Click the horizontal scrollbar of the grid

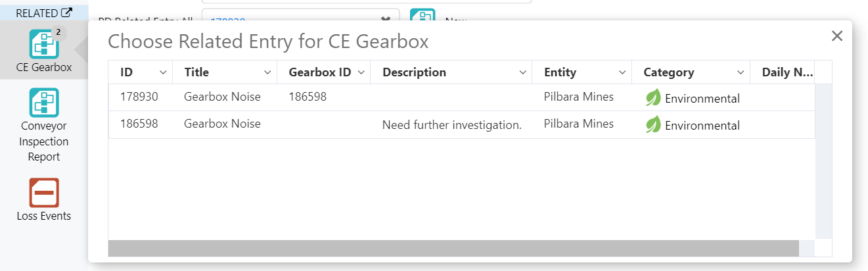click(453, 248)
